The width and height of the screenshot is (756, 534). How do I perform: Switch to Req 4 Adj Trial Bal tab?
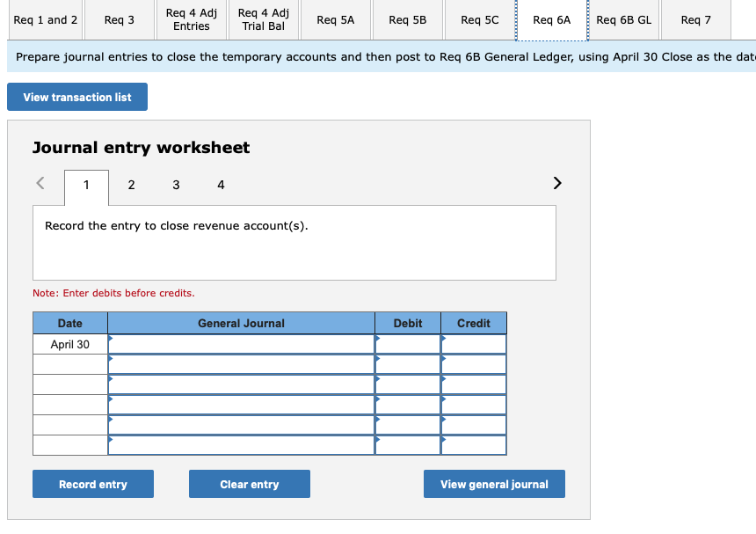(263, 20)
